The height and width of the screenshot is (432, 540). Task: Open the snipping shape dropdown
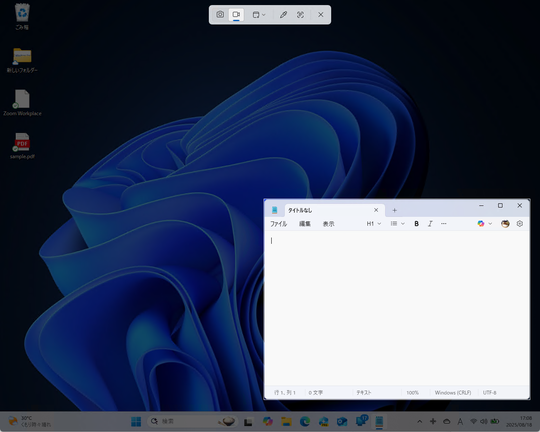(259, 14)
